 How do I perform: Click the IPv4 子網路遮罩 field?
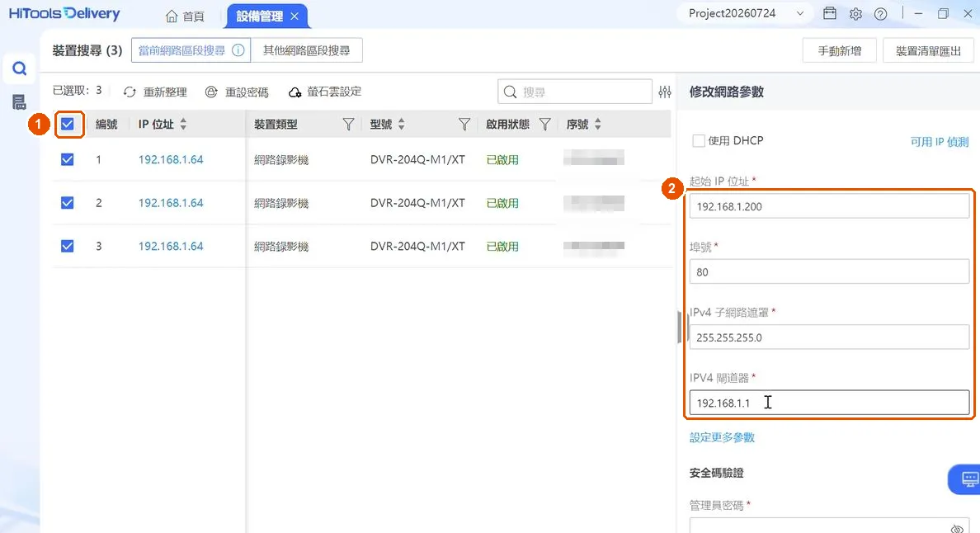pyautogui.click(x=829, y=337)
